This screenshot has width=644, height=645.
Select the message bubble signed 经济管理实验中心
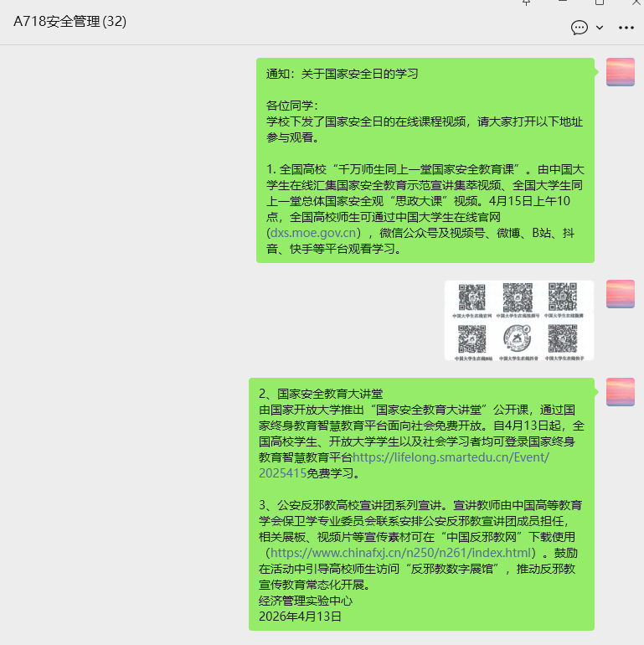pos(421,503)
